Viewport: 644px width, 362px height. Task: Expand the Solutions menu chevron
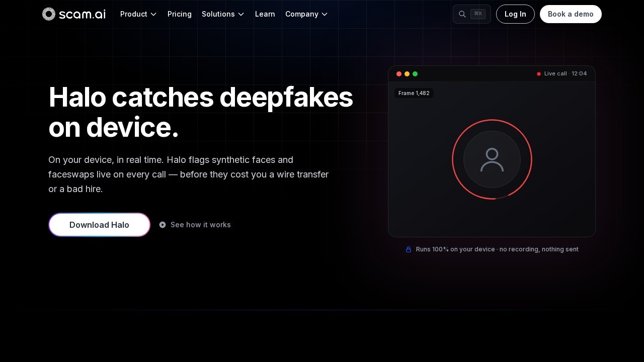pyautogui.click(x=241, y=14)
